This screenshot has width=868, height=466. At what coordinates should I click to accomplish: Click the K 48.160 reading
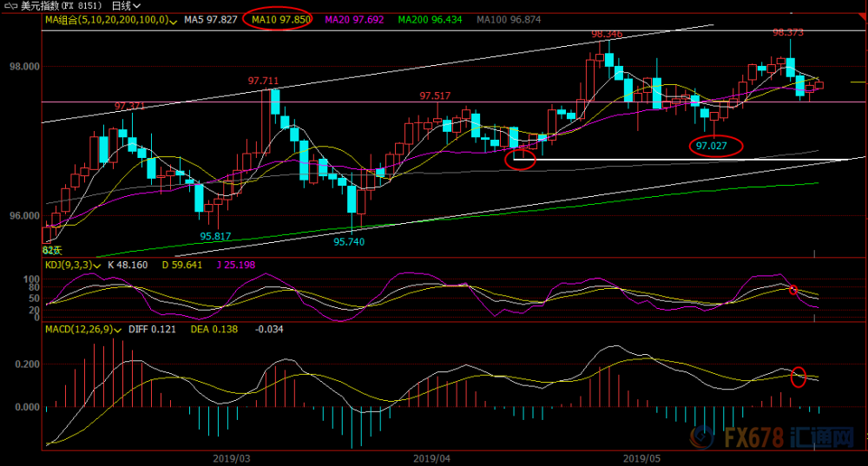click(128, 265)
